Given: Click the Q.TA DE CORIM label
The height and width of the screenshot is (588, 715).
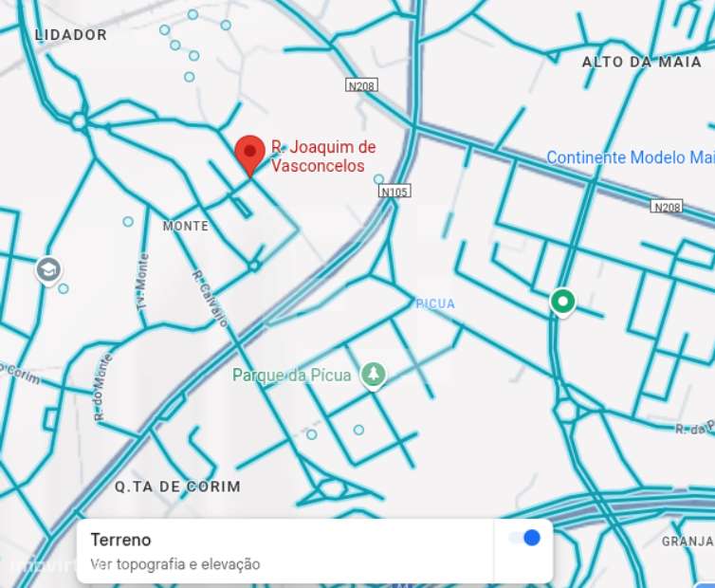Looking at the screenshot, I should (177, 487).
